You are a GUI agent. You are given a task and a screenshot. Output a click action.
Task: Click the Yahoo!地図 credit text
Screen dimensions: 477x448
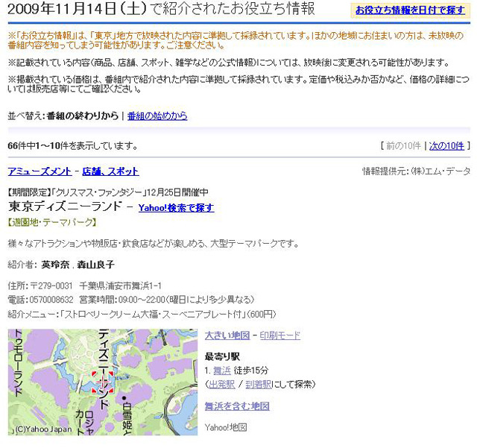click(226, 428)
